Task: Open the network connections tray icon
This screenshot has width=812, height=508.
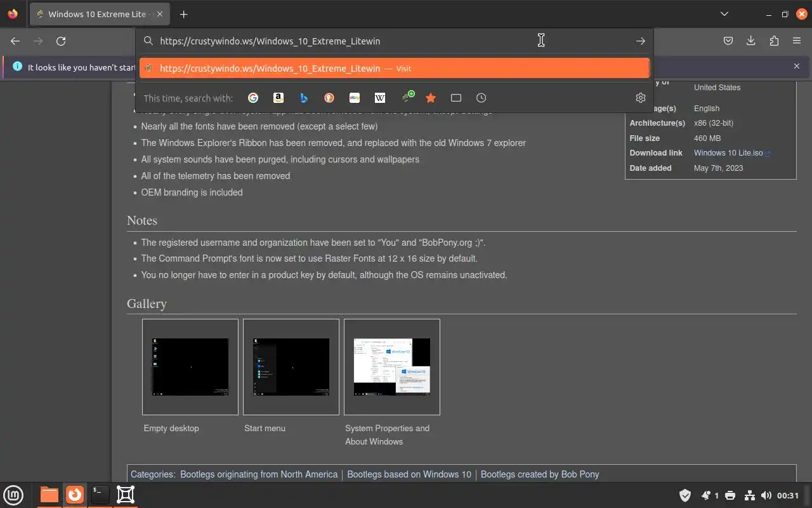Action: (749, 495)
